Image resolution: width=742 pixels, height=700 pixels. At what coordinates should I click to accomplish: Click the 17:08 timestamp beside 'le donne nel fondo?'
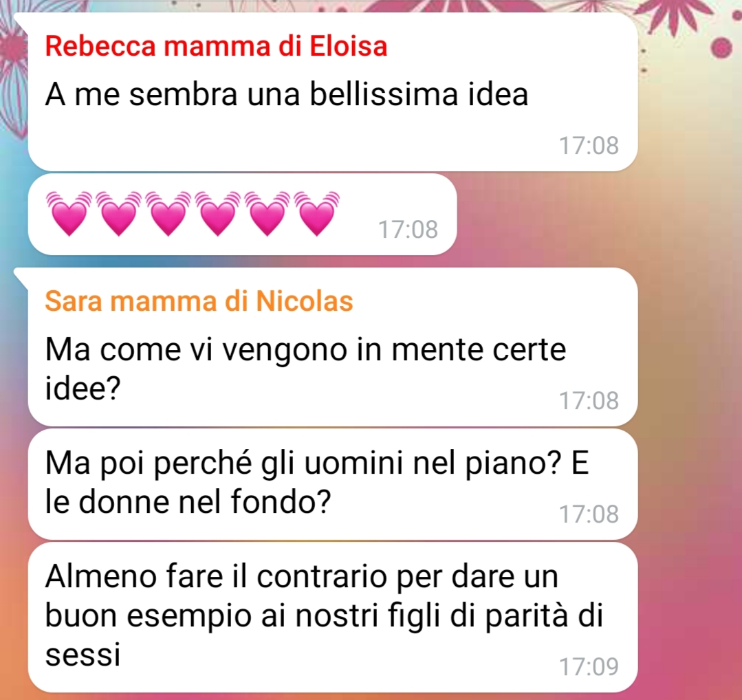pos(589,514)
